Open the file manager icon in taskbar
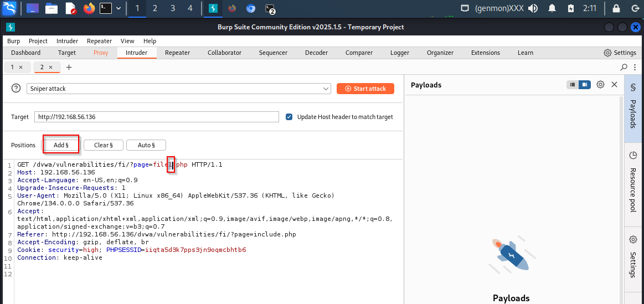This screenshot has width=644, height=304. click(51, 8)
